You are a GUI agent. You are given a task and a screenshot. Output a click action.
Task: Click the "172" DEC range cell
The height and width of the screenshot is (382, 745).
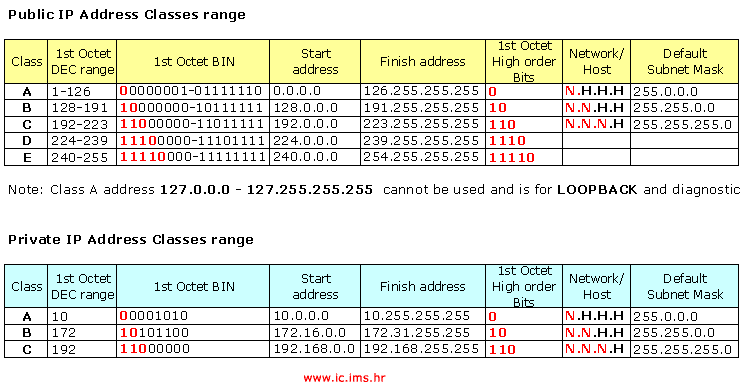82,332
